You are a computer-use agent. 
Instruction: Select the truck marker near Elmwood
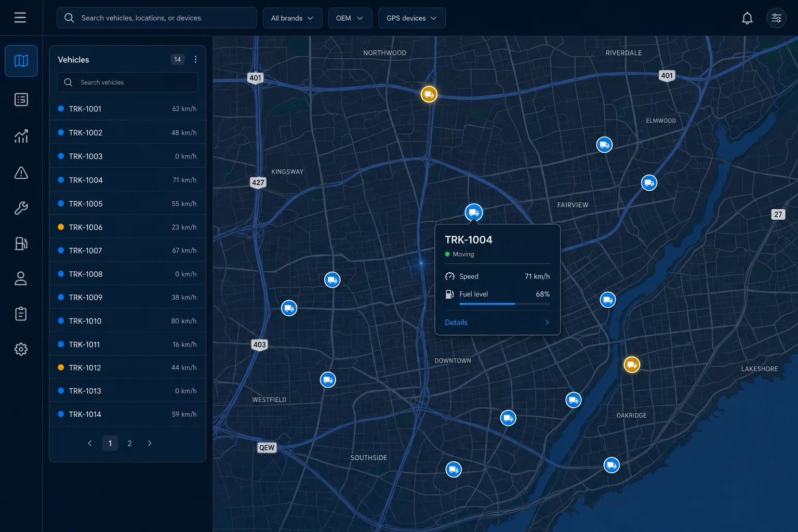604,144
